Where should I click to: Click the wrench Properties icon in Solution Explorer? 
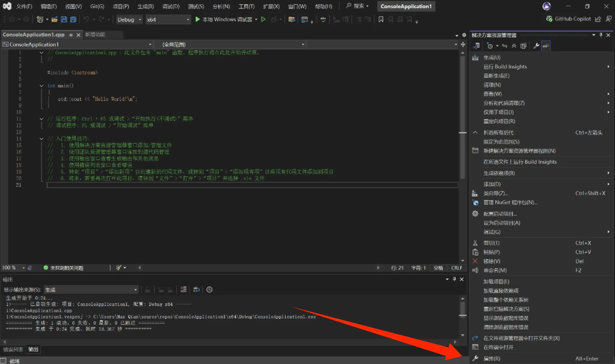tap(536, 46)
